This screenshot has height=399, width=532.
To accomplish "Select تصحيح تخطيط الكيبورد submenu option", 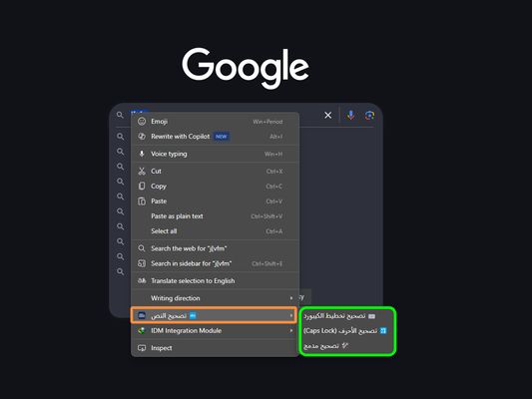I will pos(347,316).
